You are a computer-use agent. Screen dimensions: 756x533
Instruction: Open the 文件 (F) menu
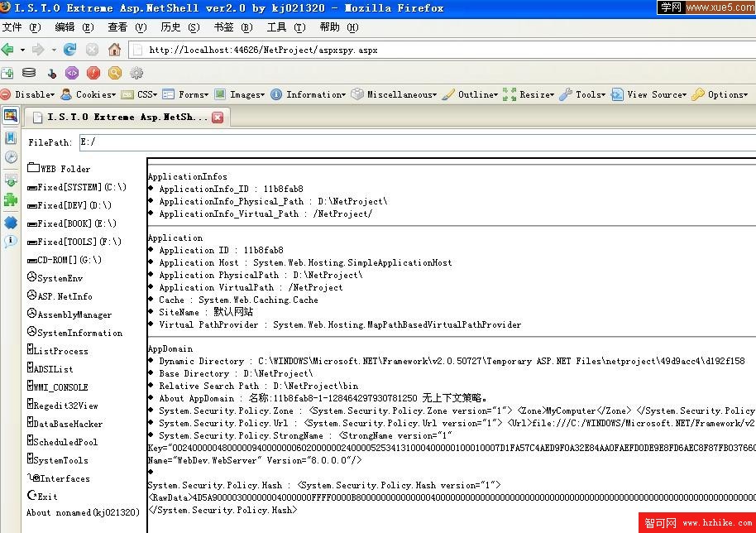22,27
